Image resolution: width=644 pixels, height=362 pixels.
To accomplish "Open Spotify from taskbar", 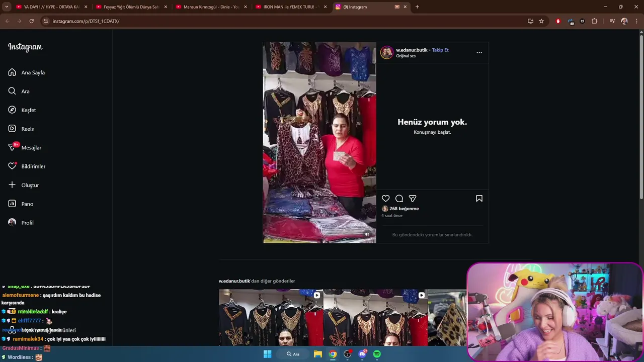I will pyautogui.click(x=377, y=354).
